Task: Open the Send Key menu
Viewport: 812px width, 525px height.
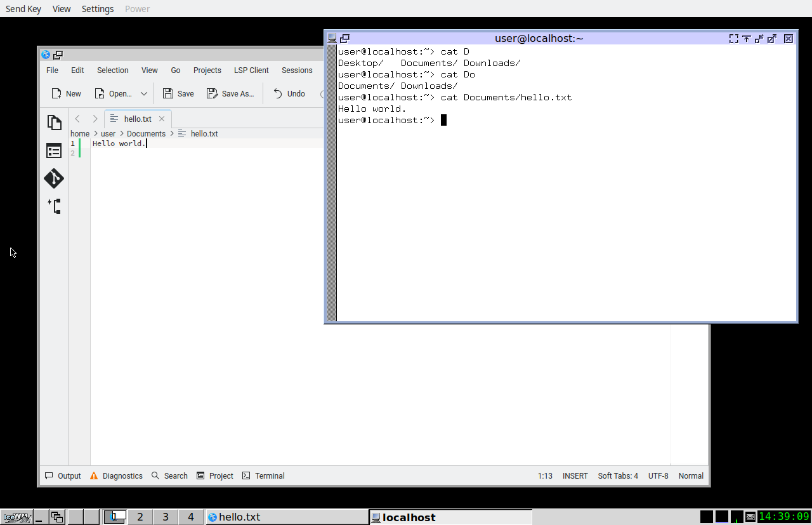Action: tap(23, 9)
